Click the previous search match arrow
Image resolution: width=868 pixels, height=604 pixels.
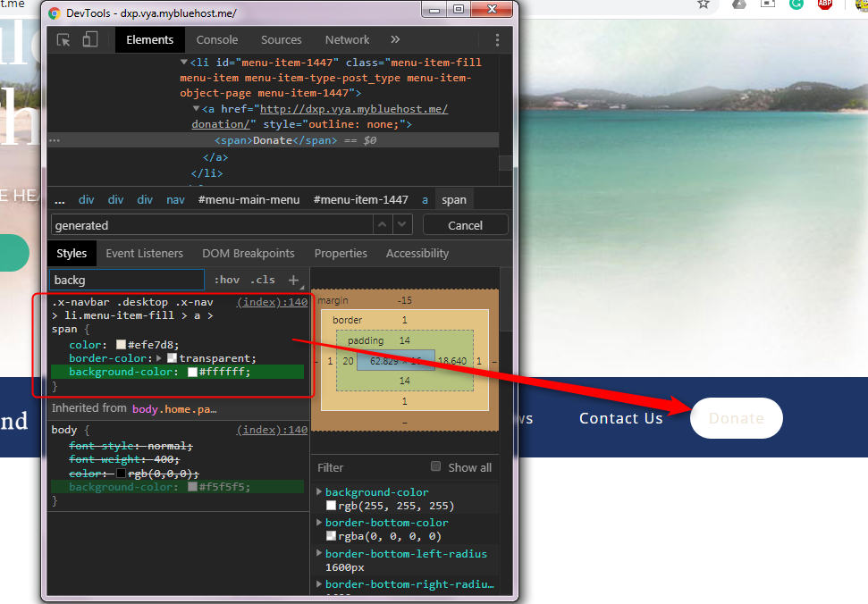point(383,225)
